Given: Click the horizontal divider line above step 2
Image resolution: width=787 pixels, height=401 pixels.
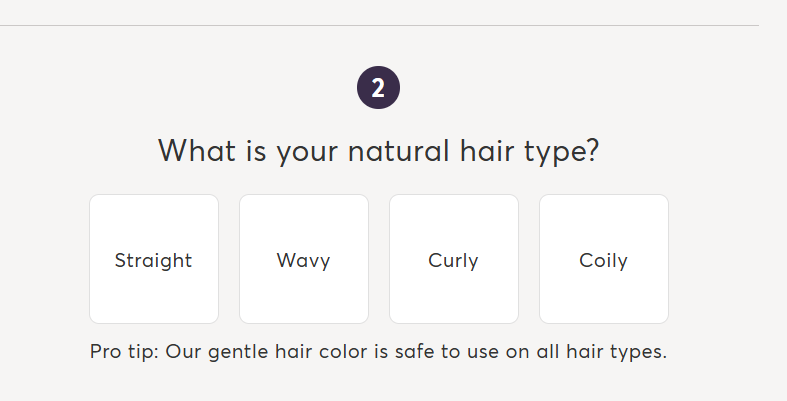Looking at the screenshot, I should pyautogui.click(x=378, y=25).
